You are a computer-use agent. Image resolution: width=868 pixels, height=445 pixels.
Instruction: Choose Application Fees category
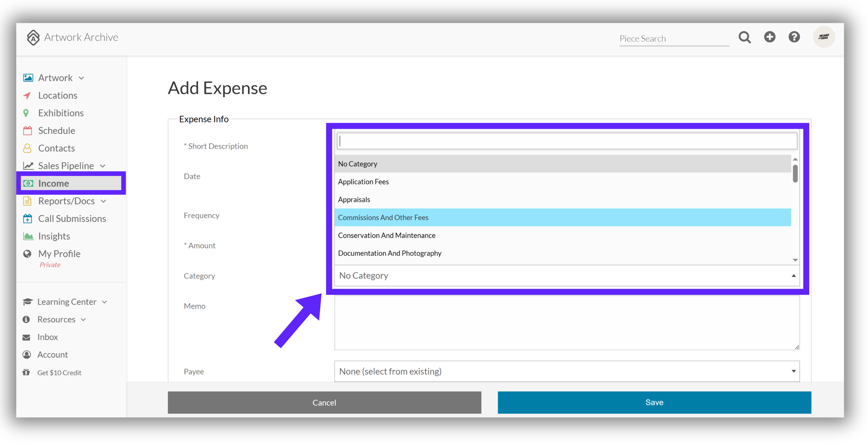(563, 182)
